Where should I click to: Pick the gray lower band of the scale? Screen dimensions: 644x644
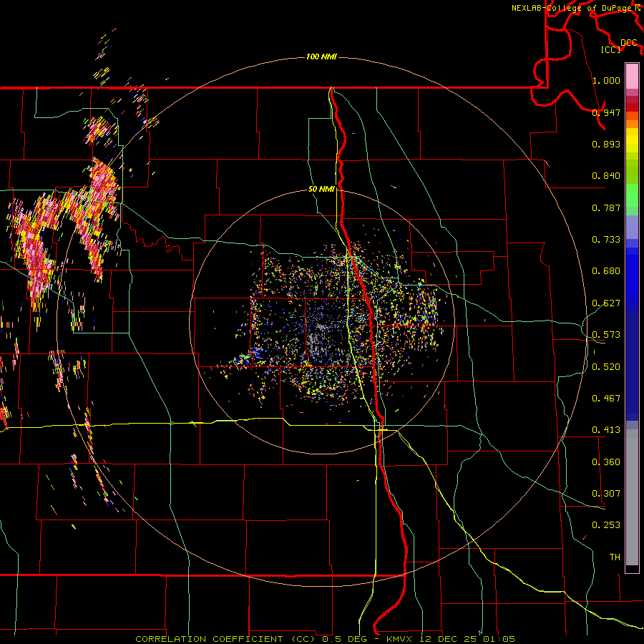coord(632,497)
